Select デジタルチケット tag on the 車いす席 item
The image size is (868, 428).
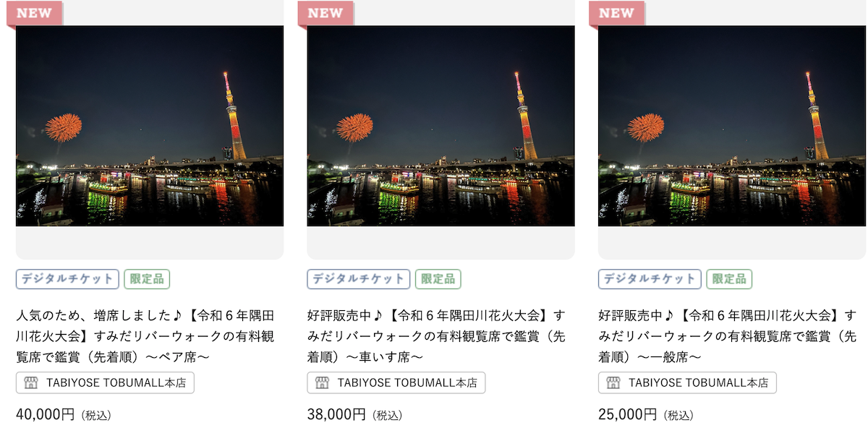tap(359, 279)
